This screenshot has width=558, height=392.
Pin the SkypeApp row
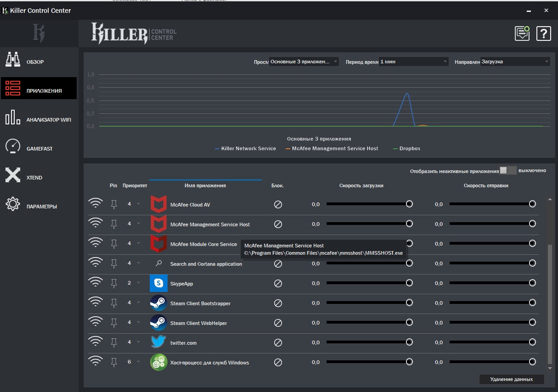[114, 283]
